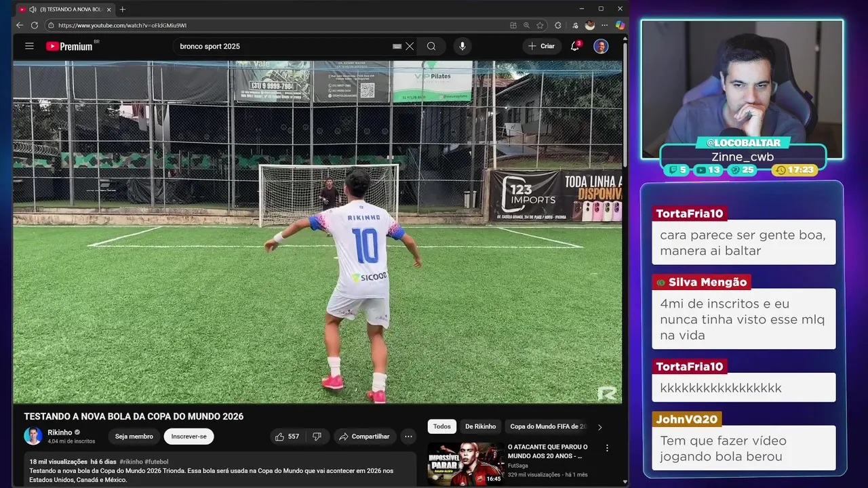Click the @LOCOBALTAR overlay label

[743, 143]
